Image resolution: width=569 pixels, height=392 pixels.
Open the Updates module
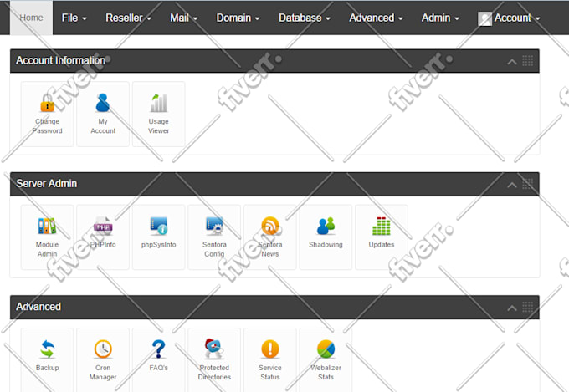coord(382,237)
